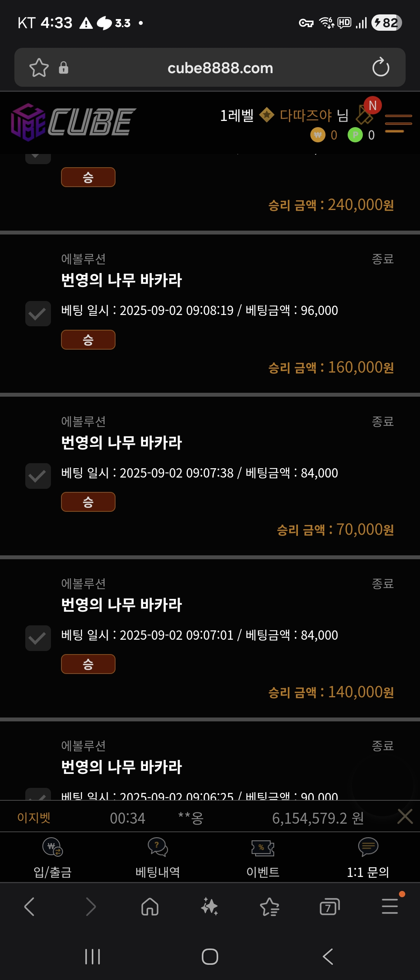Click the 승 badge for 96,000 bet
The image size is (420, 980).
click(88, 340)
